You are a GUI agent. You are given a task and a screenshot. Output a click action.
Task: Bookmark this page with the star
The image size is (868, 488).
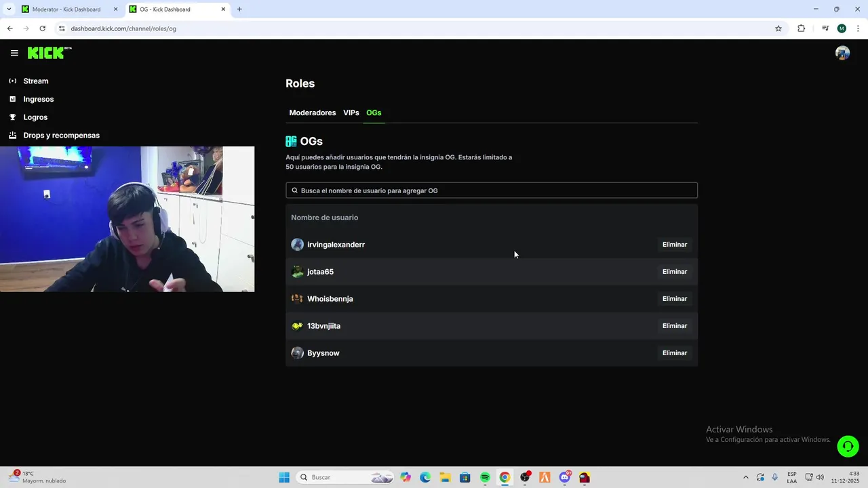point(778,28)
